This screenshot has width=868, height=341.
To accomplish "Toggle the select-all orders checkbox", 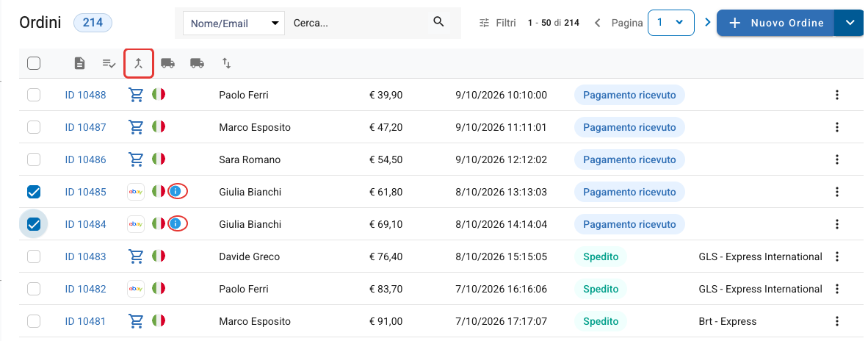I will point(34,63).
